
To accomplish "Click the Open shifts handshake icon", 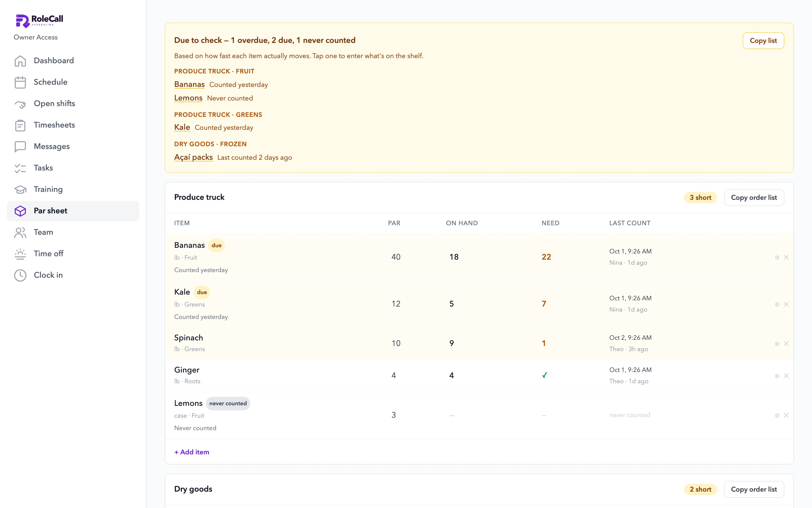I will tap(20, 104).
